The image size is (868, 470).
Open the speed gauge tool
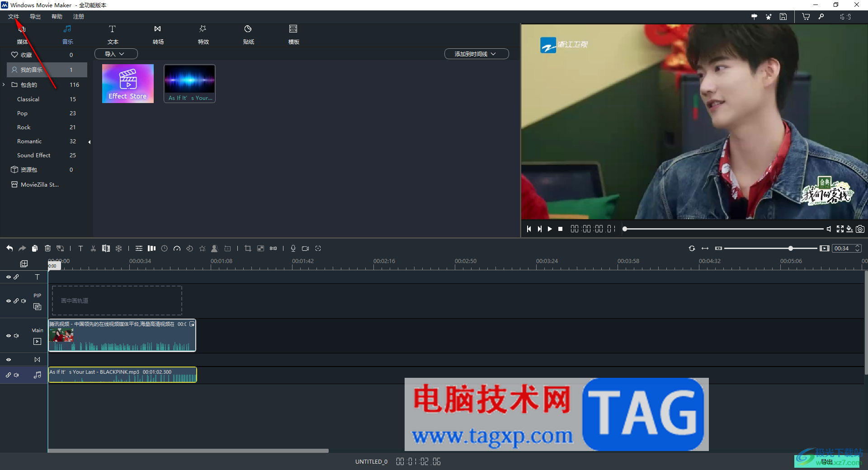[177, 248]
